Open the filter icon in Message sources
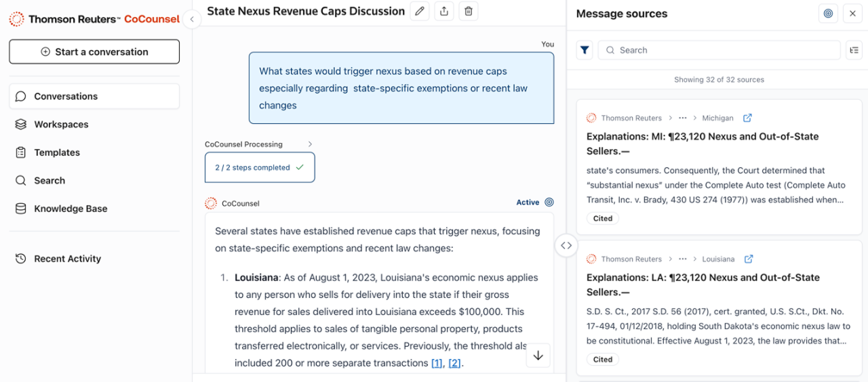Screen dimensions: 868x382 pyautogui.click(x=585, y=50)
